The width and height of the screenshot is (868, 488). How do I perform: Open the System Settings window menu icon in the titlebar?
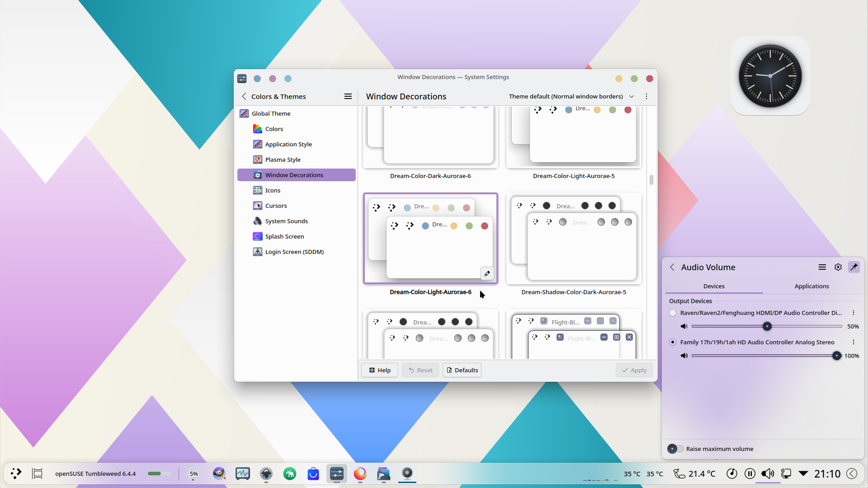(x=242, y=78)
